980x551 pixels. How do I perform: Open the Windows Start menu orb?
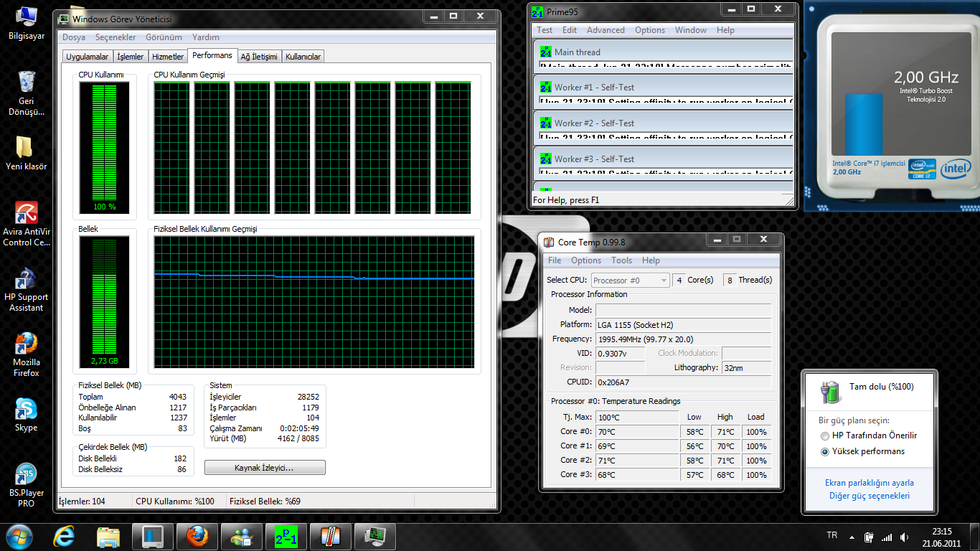pos(19,536)
